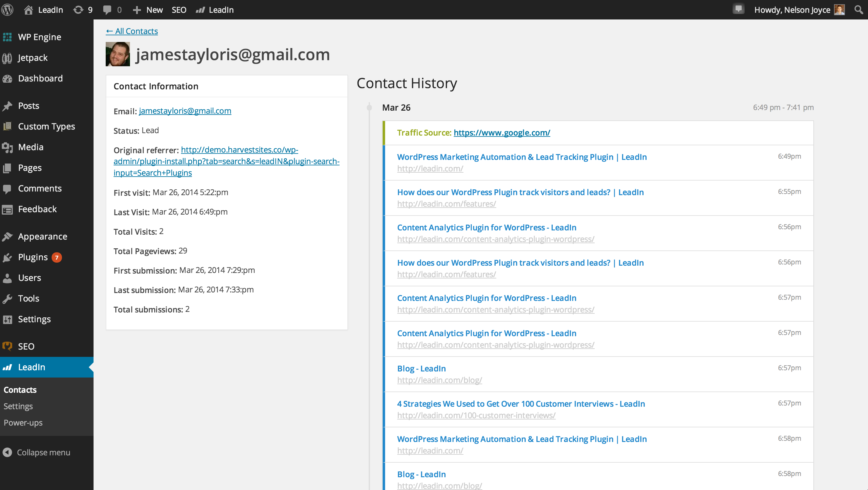Click the WordPress logo icon

coord(7,9)
